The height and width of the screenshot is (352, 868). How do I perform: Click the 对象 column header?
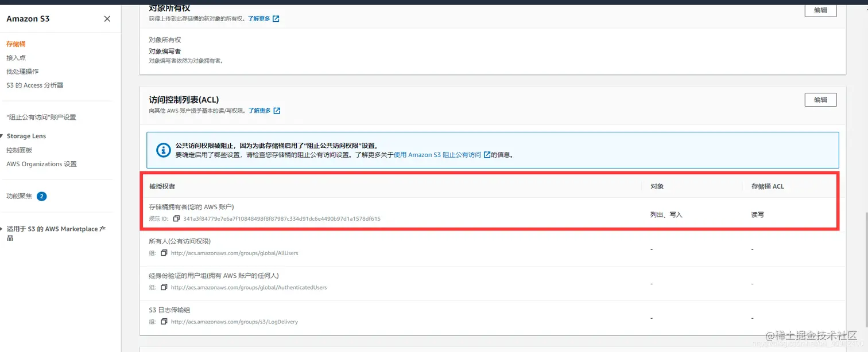tap(657, 187)
